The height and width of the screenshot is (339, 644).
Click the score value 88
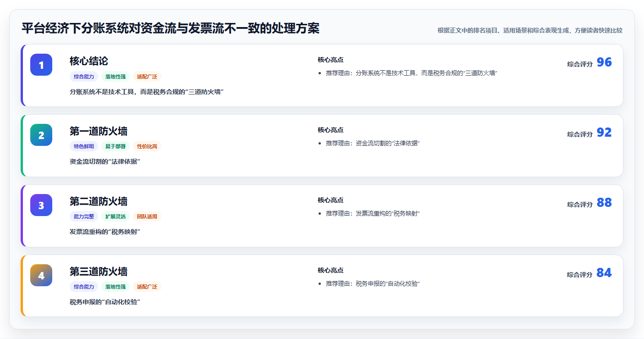coord(604,203)
